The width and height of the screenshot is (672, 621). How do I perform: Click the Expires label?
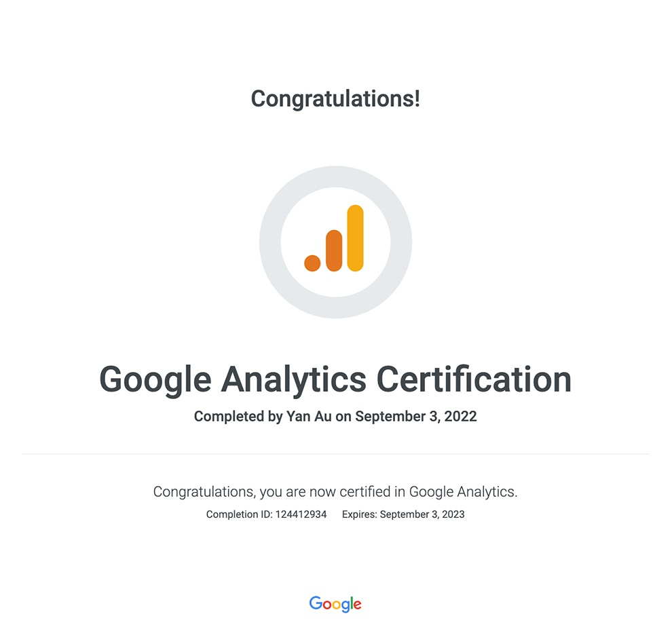coord(359,514)
